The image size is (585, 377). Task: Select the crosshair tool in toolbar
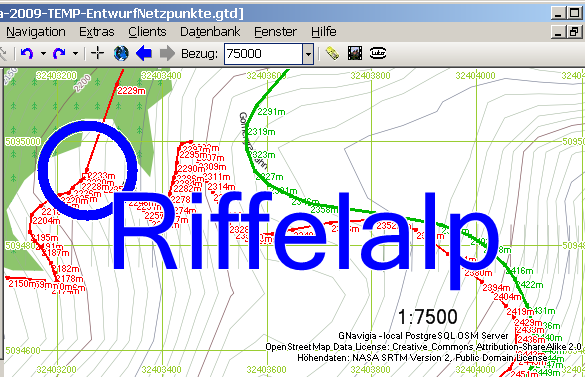[x=97, y=53]
